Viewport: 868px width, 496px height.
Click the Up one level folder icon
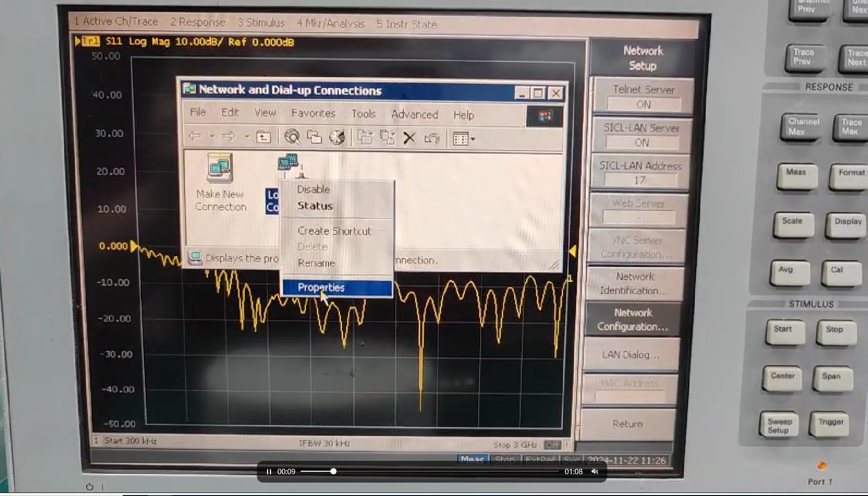(263, 137)
